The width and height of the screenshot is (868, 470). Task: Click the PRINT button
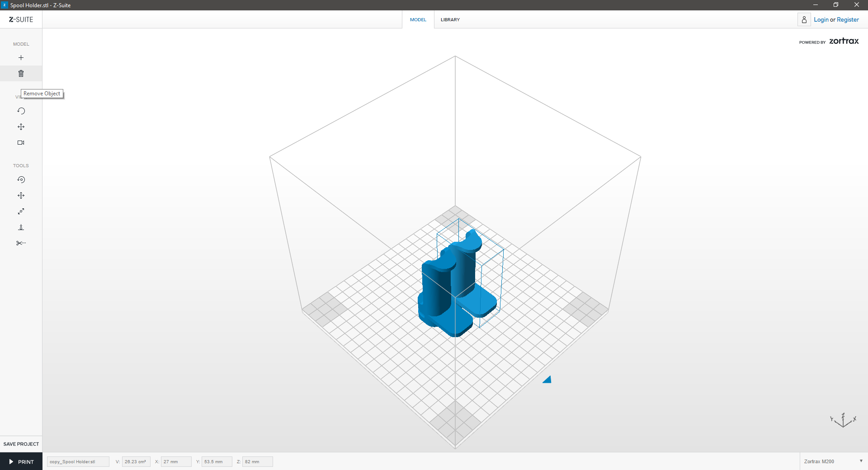[x=21, y=462]
